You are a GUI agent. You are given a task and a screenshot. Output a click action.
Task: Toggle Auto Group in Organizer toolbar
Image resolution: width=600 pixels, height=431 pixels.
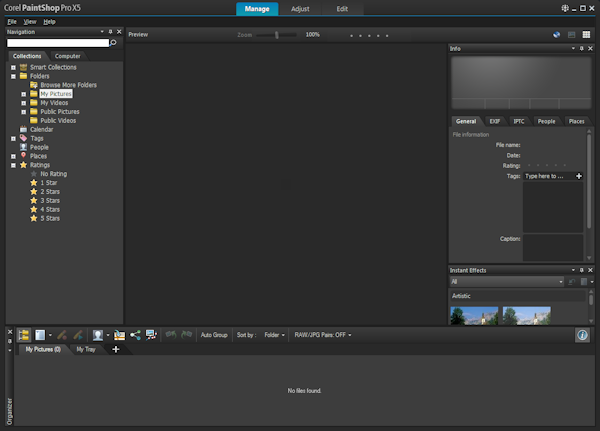pos(214,335)
